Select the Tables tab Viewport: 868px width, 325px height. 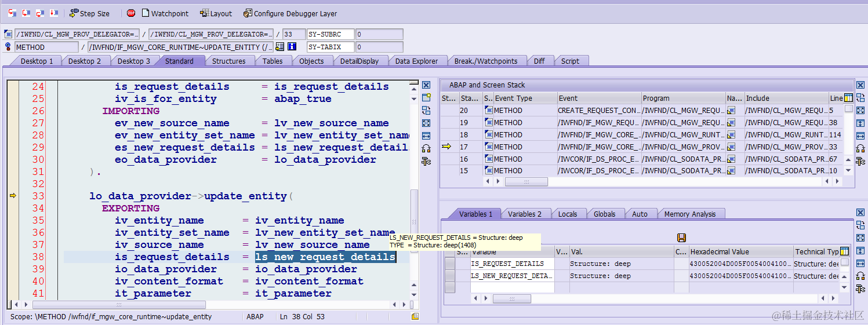coord(273,61)
